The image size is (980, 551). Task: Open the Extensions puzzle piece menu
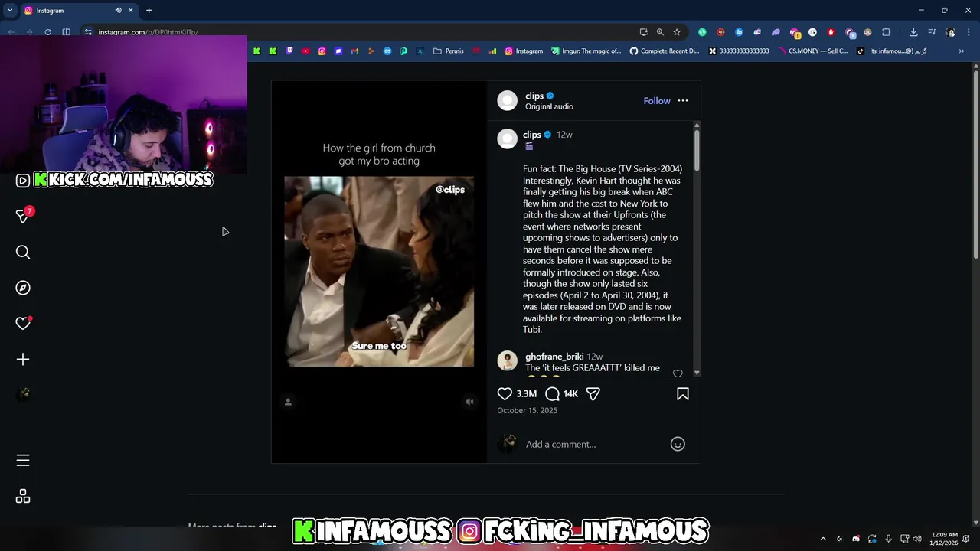(x=887, y=32)
